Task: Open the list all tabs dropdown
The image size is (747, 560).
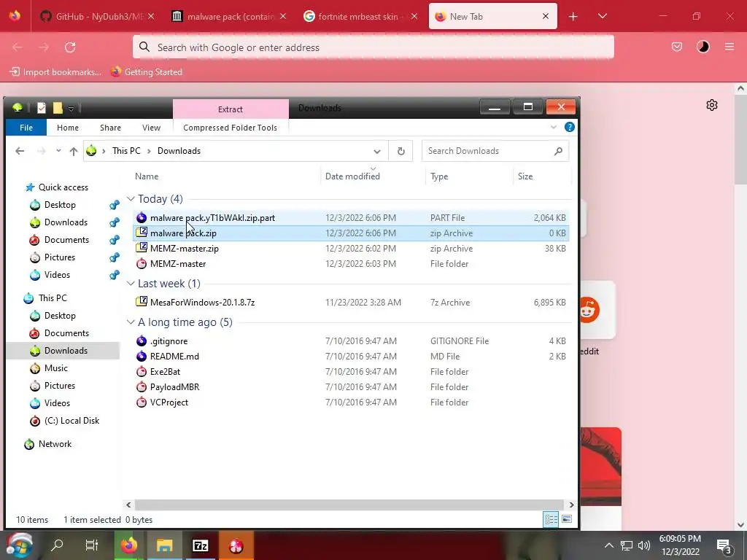Action: [602, 16]
